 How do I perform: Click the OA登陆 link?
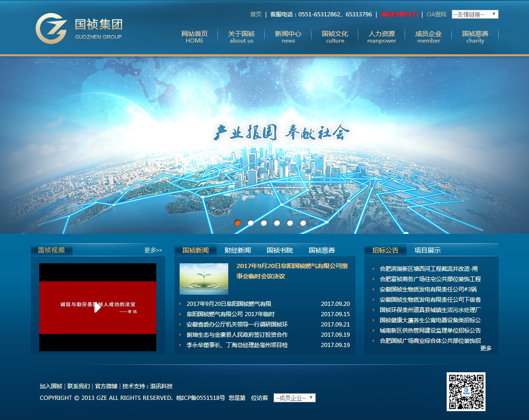click(x=436, y=14)
